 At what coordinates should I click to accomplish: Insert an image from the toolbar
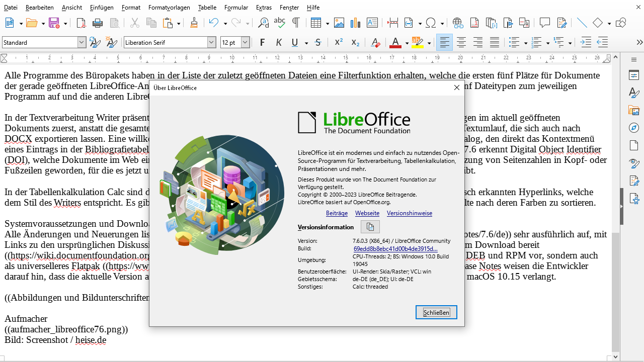[339, 23]
